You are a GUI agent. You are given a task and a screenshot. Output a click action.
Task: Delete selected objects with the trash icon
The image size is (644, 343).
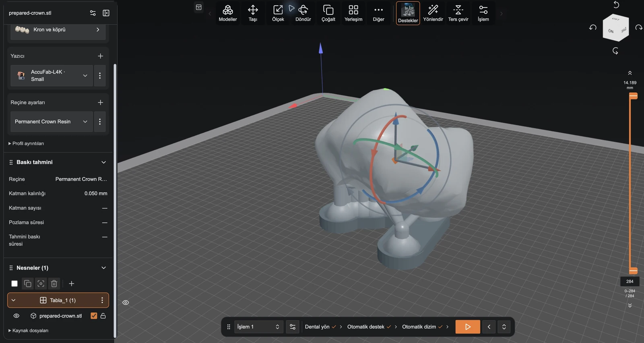(54, 284)
